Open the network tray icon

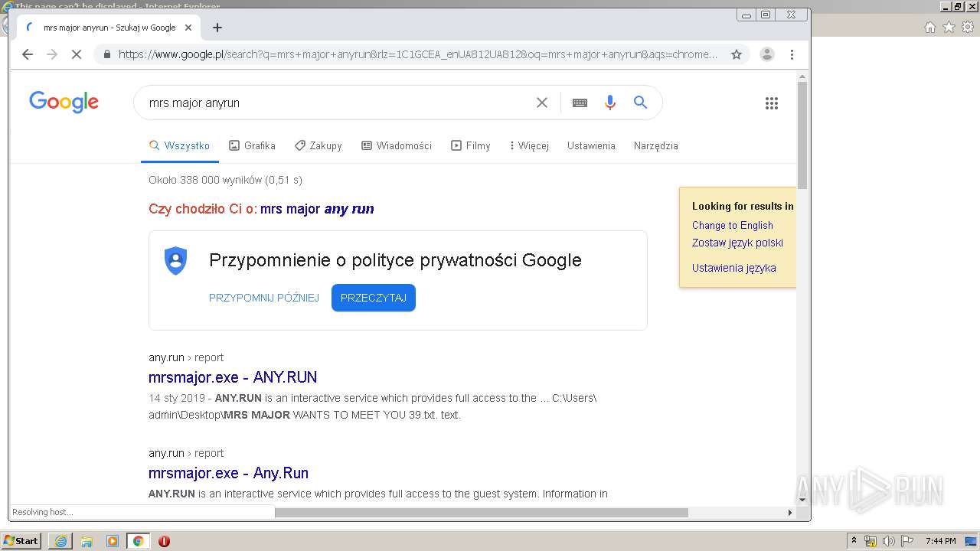[871, 541]
